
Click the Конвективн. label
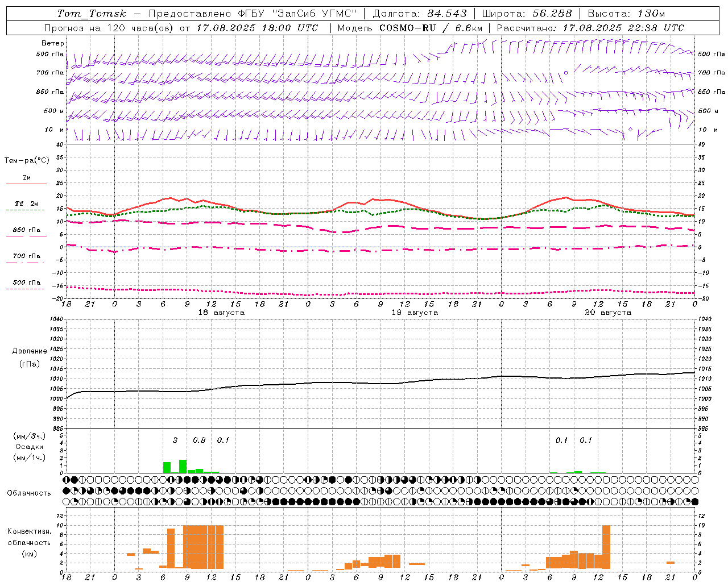[x=29, y=531]
